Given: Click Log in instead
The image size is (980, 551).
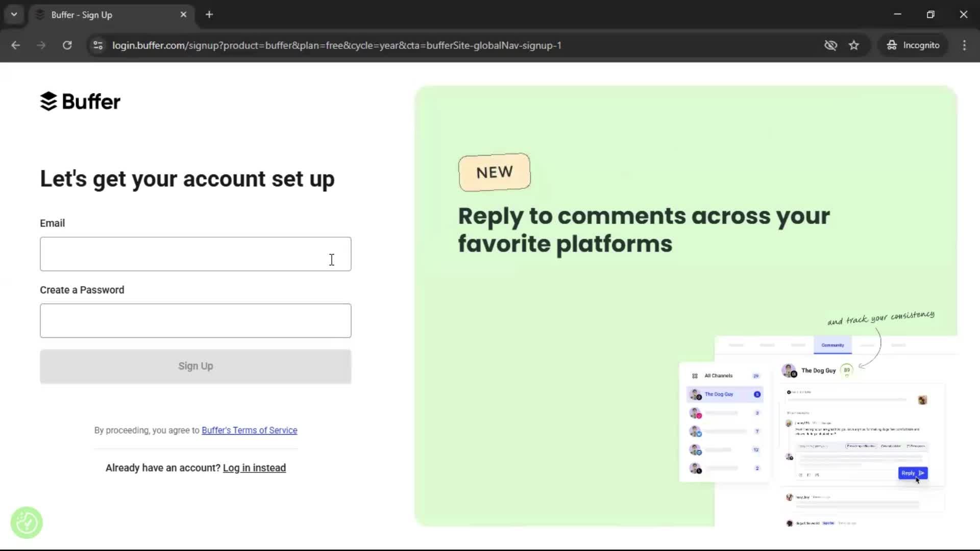Looking at the screenshot, I should [x=254, y=468].
